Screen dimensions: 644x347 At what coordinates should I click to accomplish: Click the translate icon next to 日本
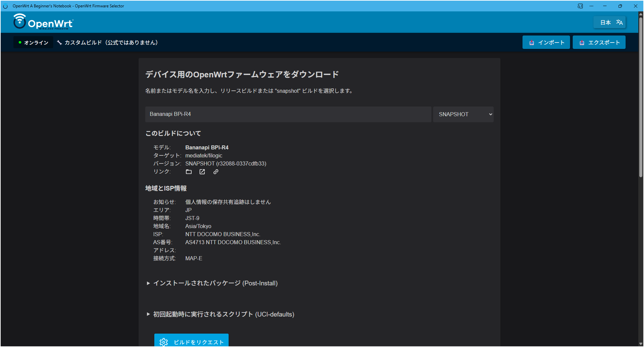pos(620,22)
